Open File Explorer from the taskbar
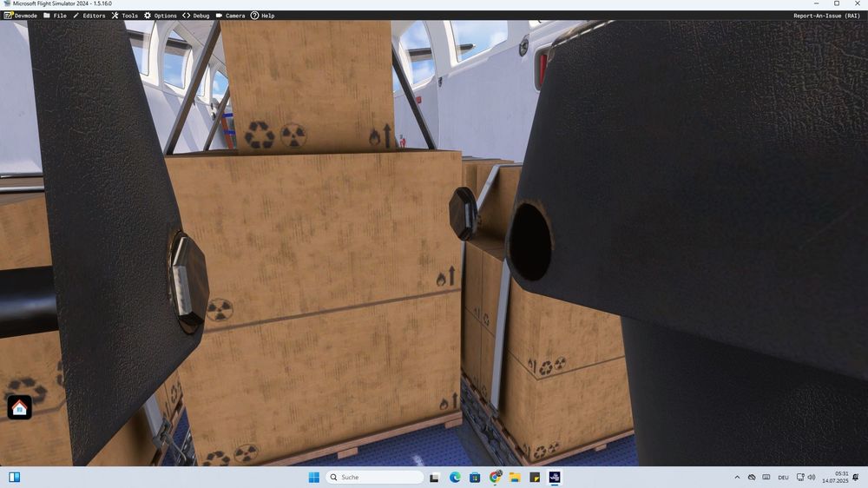868x488 pixels. coord(515,478)
